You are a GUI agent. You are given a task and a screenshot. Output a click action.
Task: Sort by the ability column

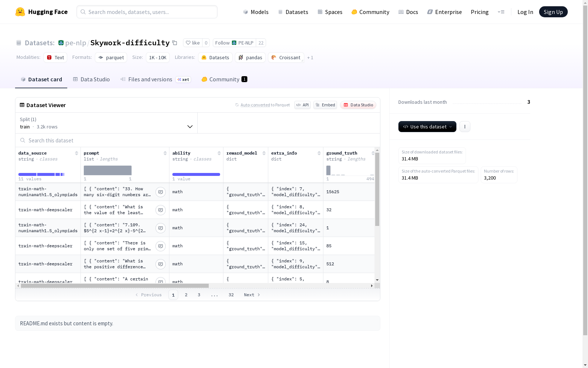coord(219,153)
